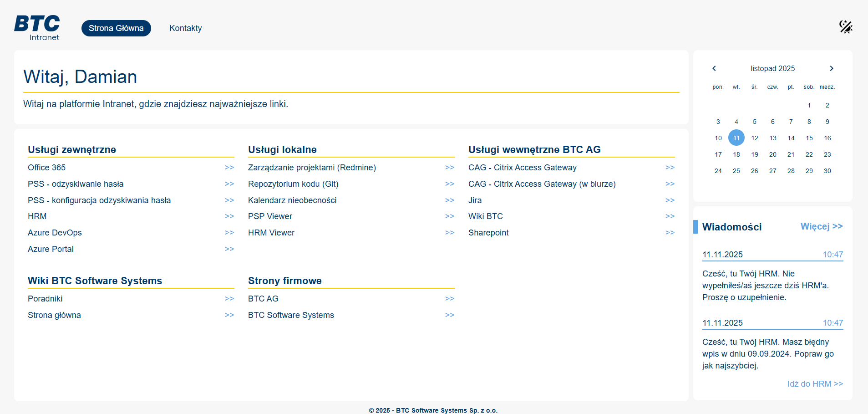868x414 pixels.
Task: Go to next month in calendar
Action: click(x=831, y=68)
